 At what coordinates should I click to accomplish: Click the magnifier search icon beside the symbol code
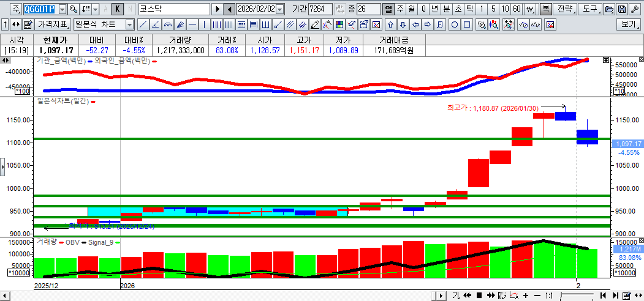pyautogui.click(x=73, y=9)
